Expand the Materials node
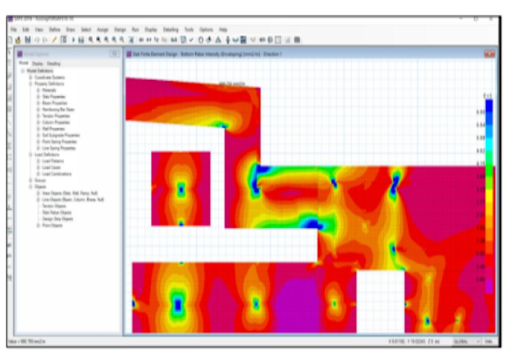 (x=38, y=90)
